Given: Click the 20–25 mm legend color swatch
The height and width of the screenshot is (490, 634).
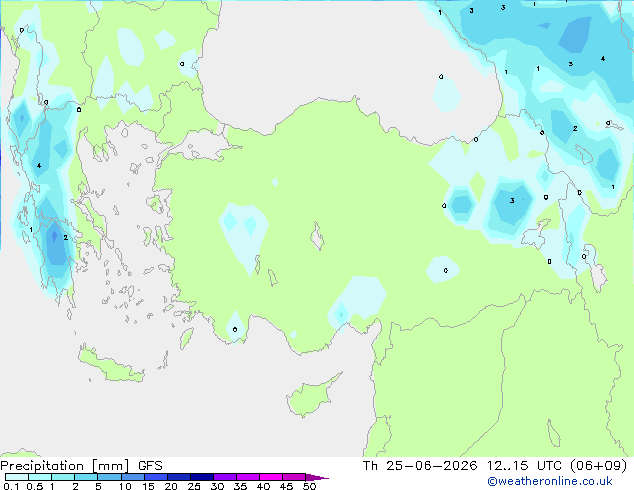Looking at the screenshot, I should point(179,477).
